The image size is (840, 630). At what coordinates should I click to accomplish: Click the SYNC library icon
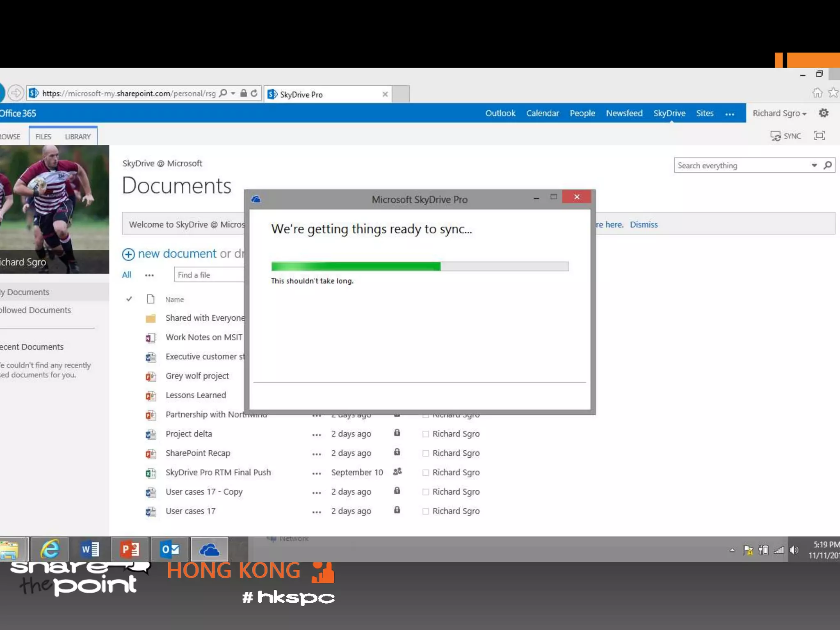(775, 136)
